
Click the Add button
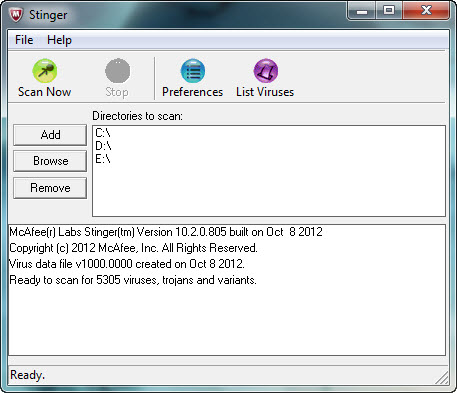coord(50,135)
